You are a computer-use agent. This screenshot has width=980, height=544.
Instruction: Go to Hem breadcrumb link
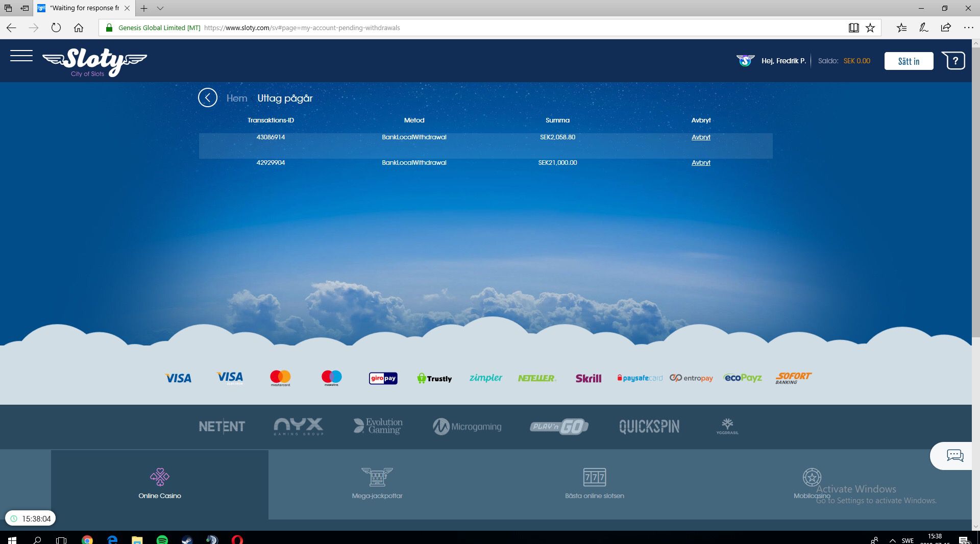tap(237, 98)
